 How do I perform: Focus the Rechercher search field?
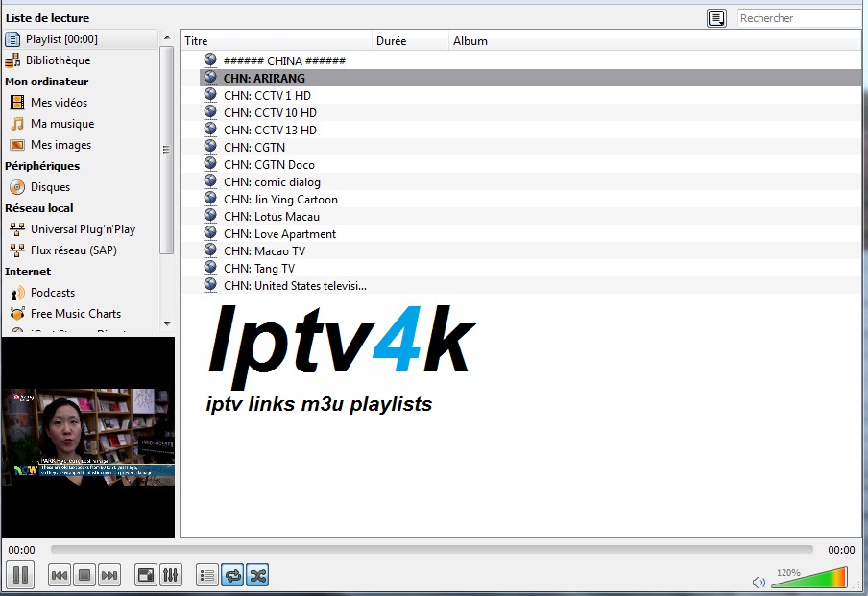pos(800,18)
